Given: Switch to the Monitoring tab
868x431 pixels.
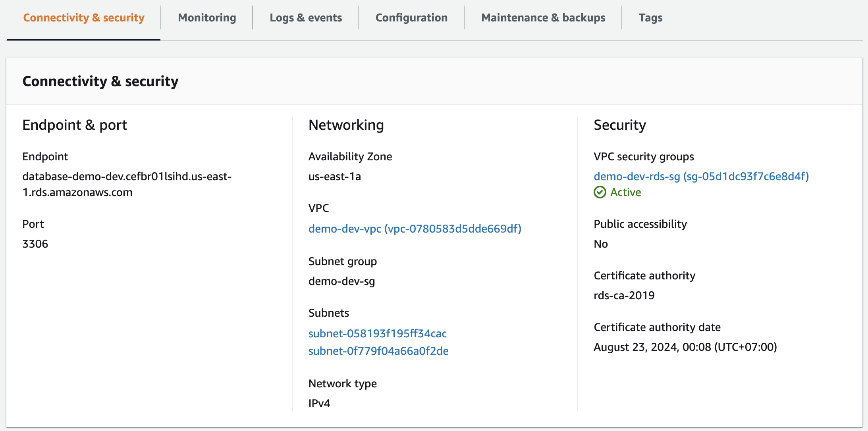Looking at the screenshot, I should coord(207,17).
